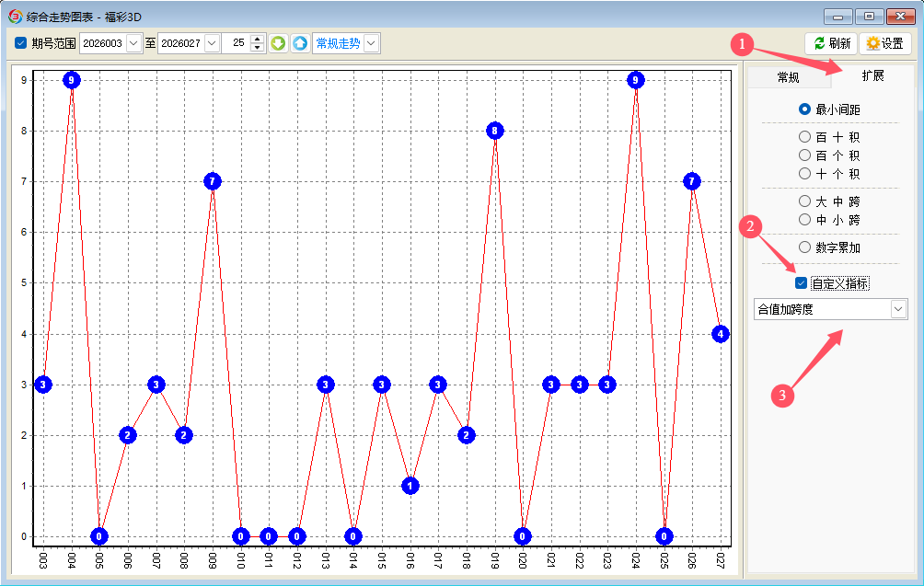Switch to the 扩展 tab

point(872,75)
